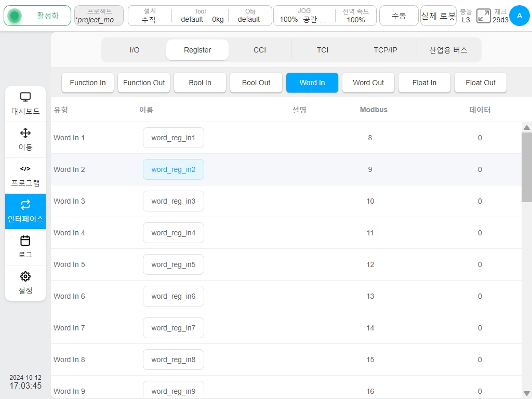Open the Settings (설정) gear page
The width and height of the screenshot is (532, 399).
[x=25, y=283]
